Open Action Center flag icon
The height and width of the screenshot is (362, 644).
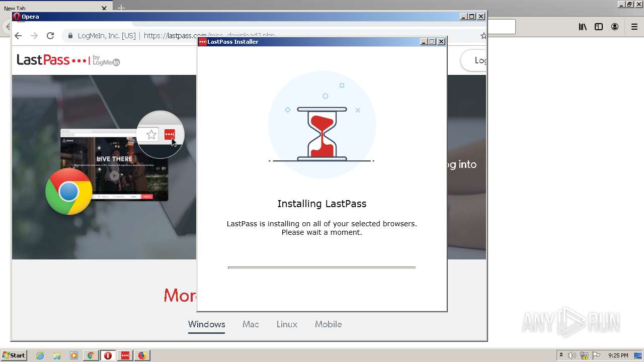[x=596, y=355]
